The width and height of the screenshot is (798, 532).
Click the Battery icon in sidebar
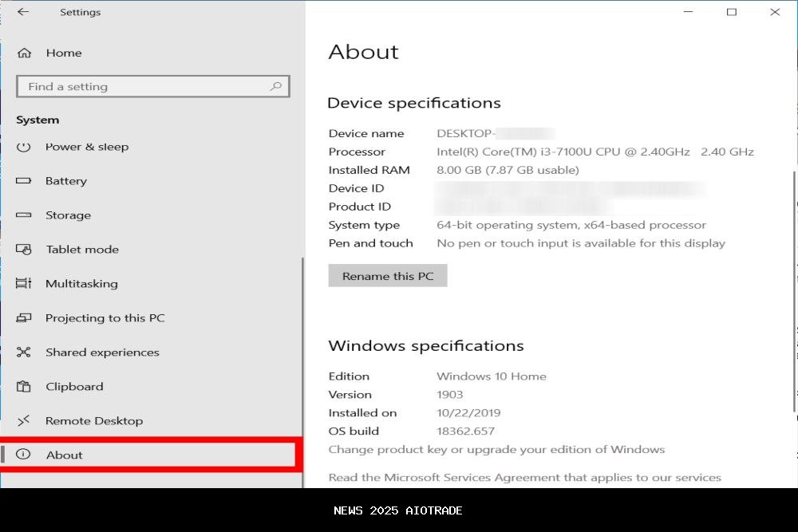coord(24,181)
